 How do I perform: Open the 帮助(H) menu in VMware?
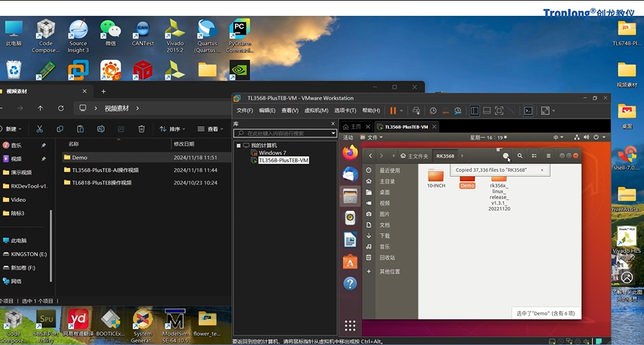[x=371, y=110]
